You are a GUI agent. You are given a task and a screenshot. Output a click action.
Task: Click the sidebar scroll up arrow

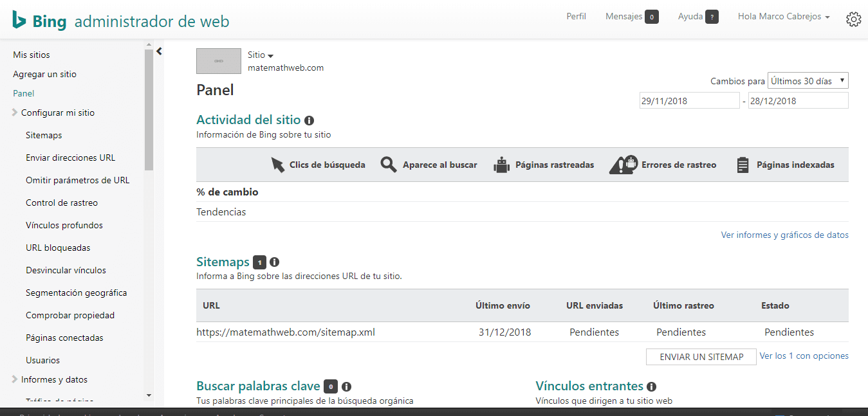(x=149, y=45)
